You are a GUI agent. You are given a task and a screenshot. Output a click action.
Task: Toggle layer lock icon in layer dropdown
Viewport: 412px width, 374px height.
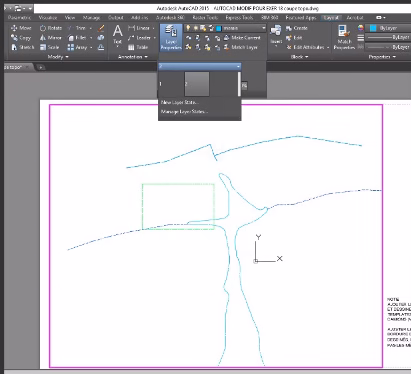(211, 28)
